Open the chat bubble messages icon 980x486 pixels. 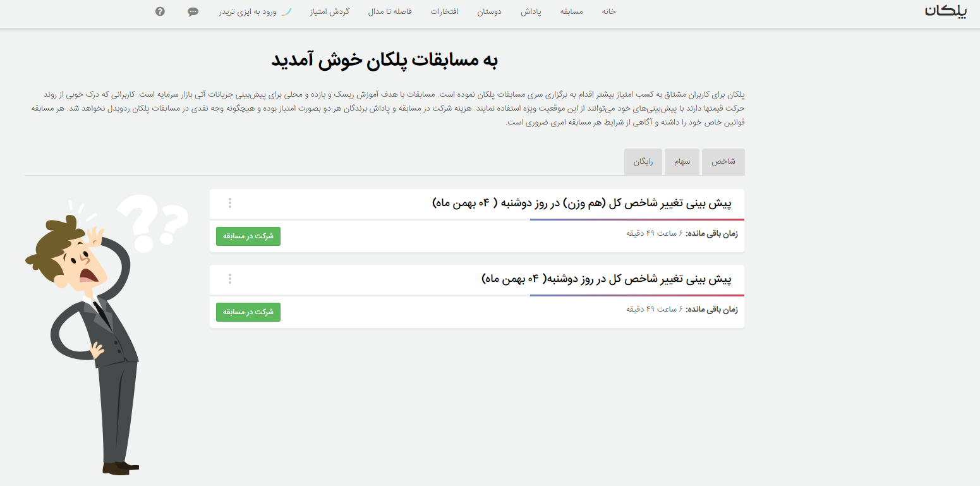(x=193, y=11)
